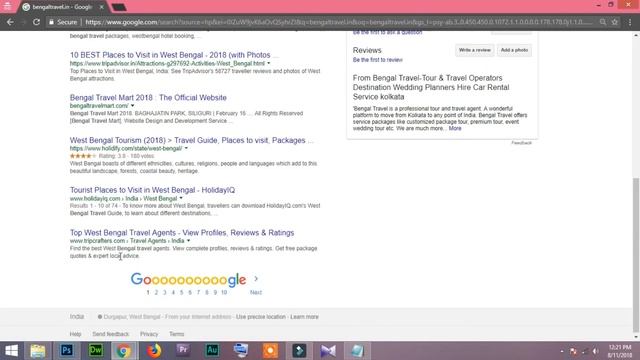Screen dimensions: 640x360
Task: Click 'Use precise location' in the footer
Action: (261, 317)
